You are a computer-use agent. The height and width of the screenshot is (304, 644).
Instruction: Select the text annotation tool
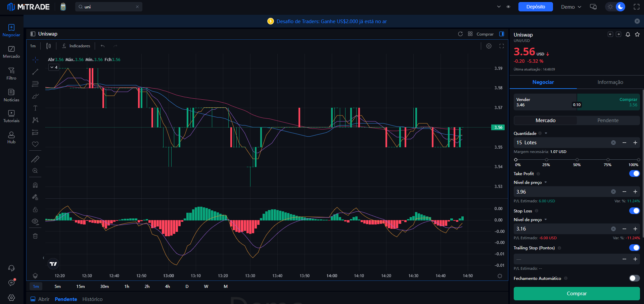point(35,108)
